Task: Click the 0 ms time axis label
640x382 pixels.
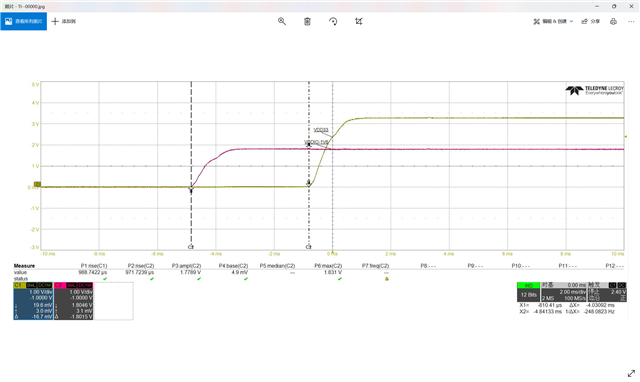Action: click(x=332, y=254)
